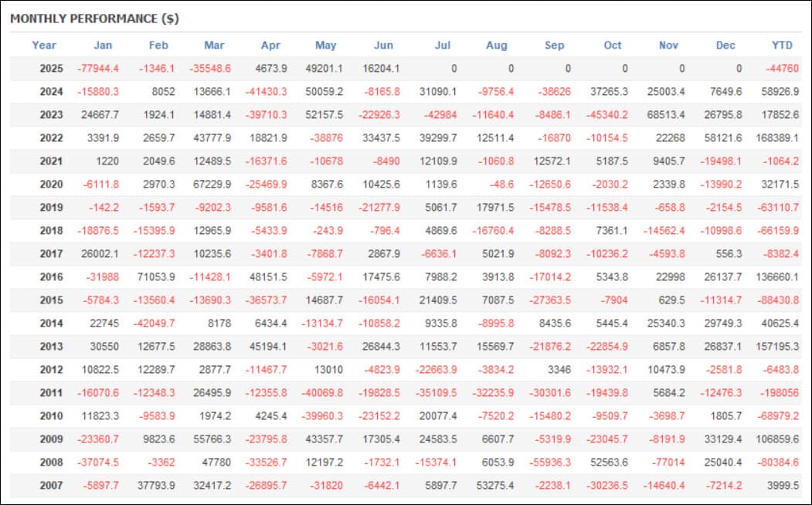The height and width of the screenshot is (505, 812).
Task: Click the 2012 Jul value -22663.9
Action: pyautogui.click(x=436, y=370)
